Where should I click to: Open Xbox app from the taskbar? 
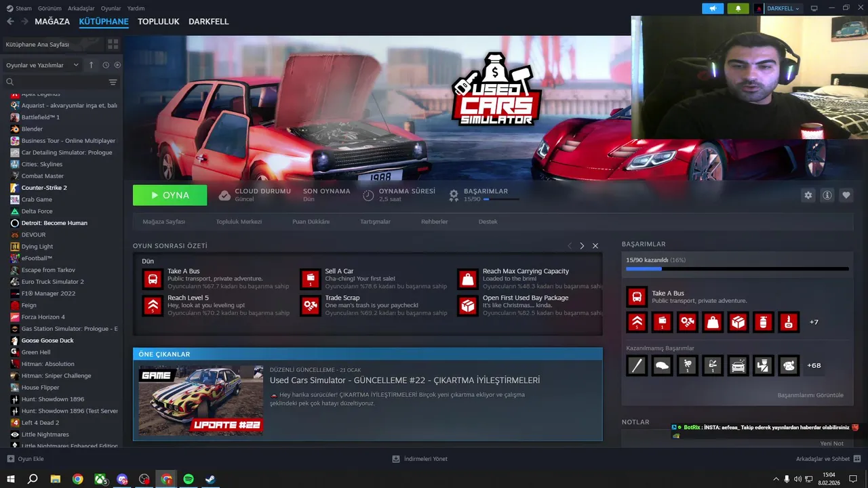tap(100, 479)
